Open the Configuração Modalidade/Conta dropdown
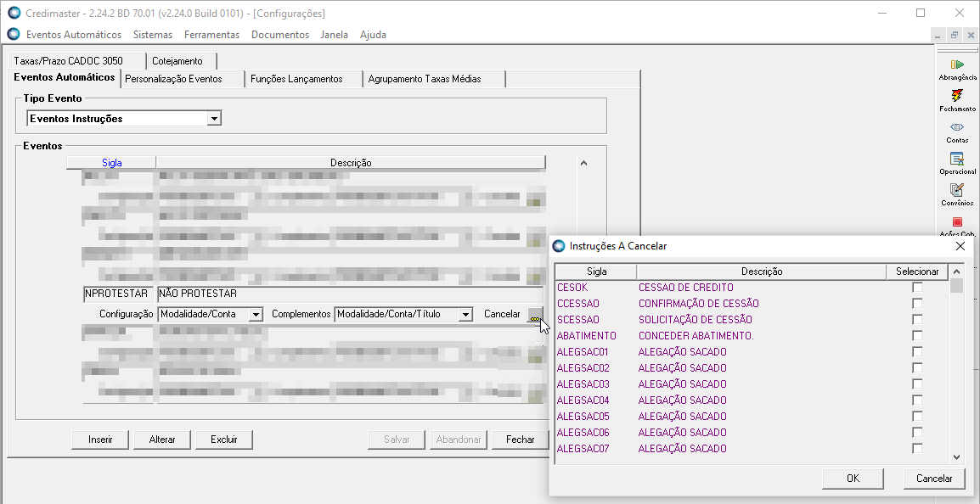This screenshot has width=980, height=504. (255, 315)
